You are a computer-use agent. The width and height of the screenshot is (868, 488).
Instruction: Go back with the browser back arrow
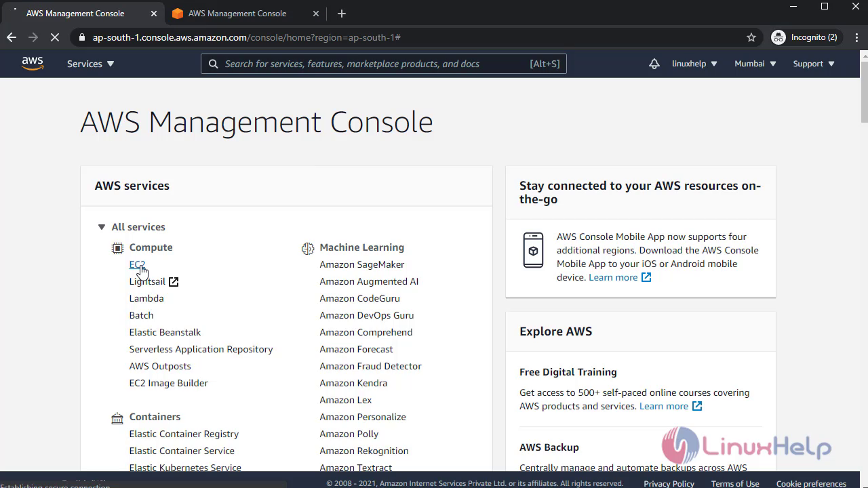[12, 37]
